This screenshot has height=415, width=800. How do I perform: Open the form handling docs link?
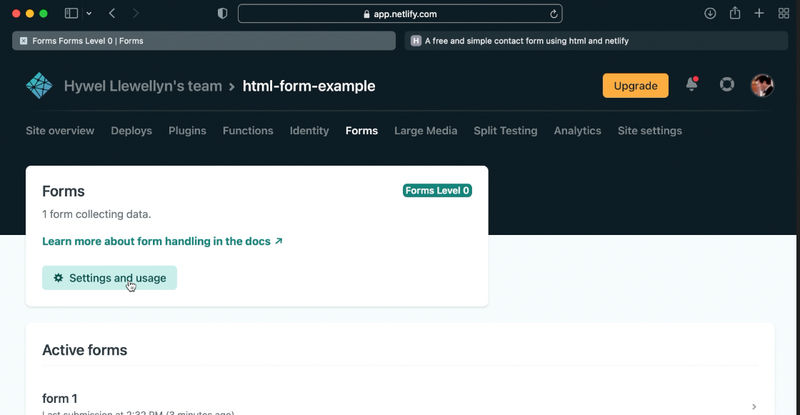162,241
